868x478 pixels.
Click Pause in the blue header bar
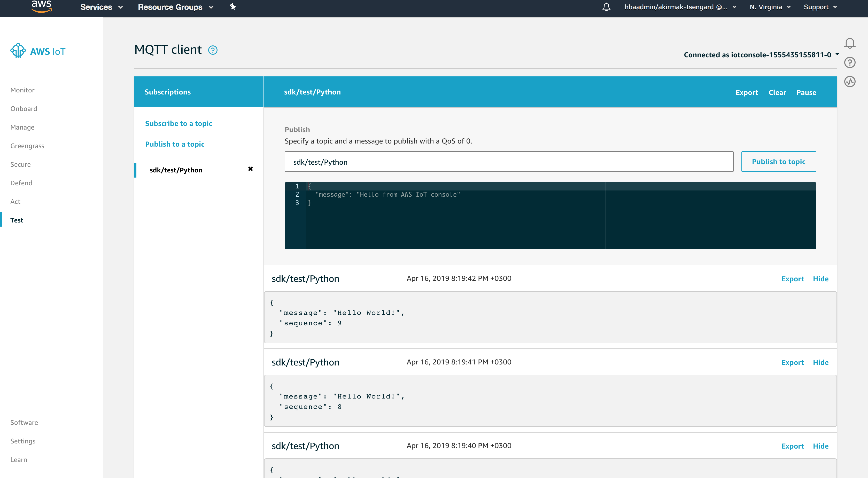tap(806, 92)
